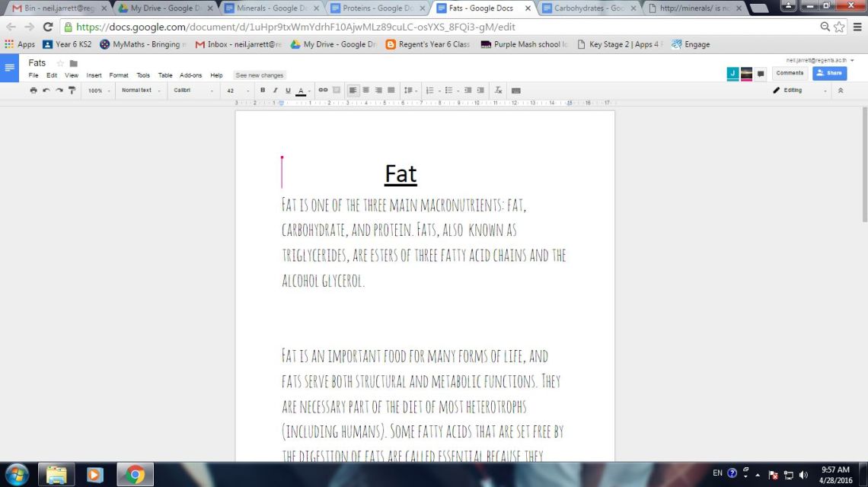Redo the last change
Screen dimensions: 868x487
click(x=59, y=90)
